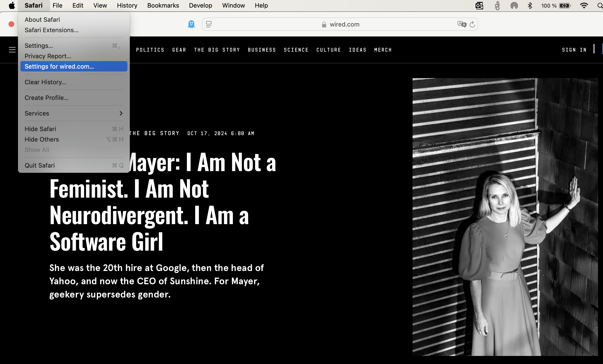Open the Reader page menu icon
This screenshot has width=603, height=364.
209,24
